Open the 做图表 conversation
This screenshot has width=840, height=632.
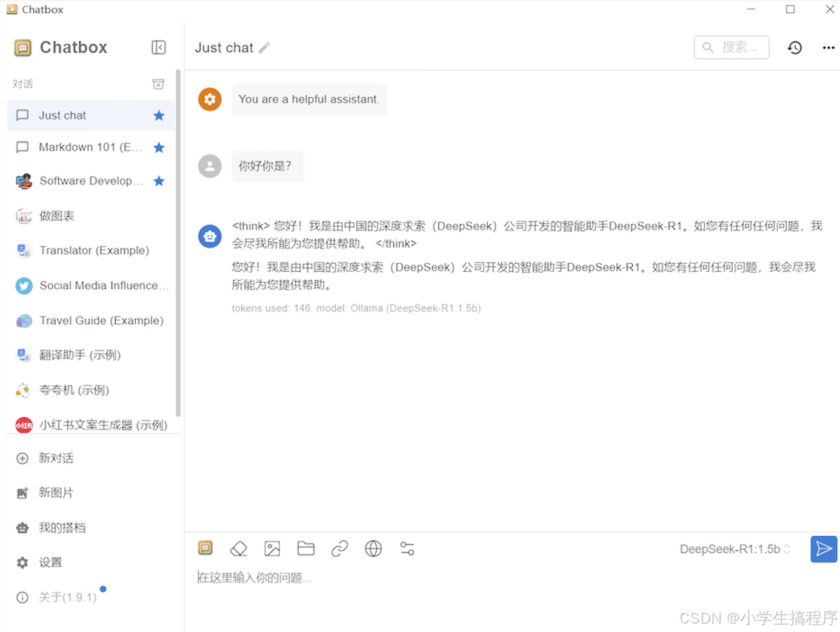pyautogui.click(x=90, y=216)
